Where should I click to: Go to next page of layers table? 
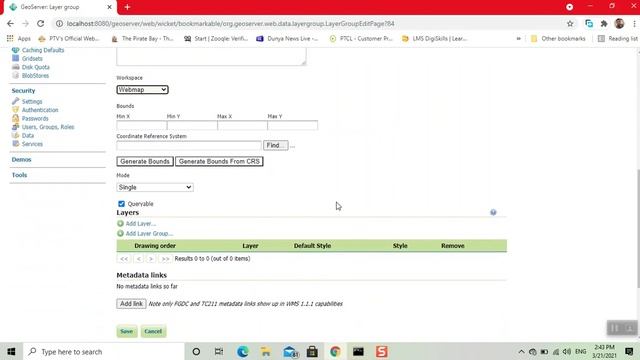151,259
